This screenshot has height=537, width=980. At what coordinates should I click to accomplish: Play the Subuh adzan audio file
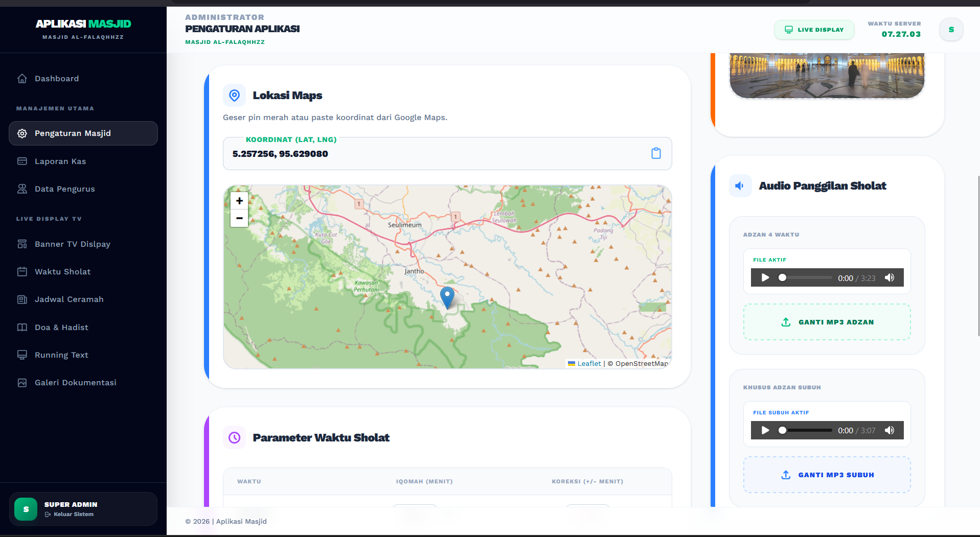pos(765,431)
